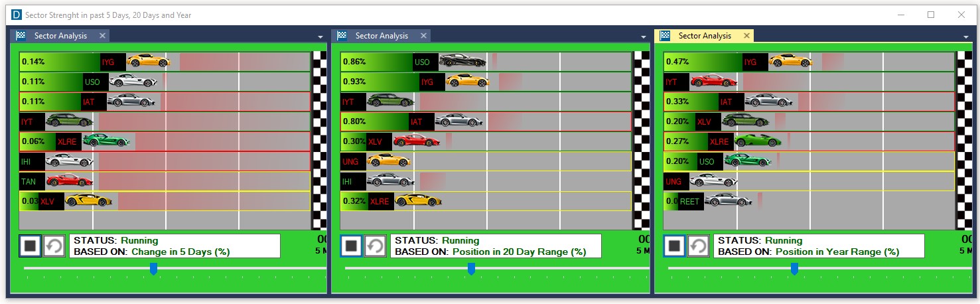The image size is (980, 304).
Task: Select the REET ticker label in Year Range panel
Action: coord(689,201)
